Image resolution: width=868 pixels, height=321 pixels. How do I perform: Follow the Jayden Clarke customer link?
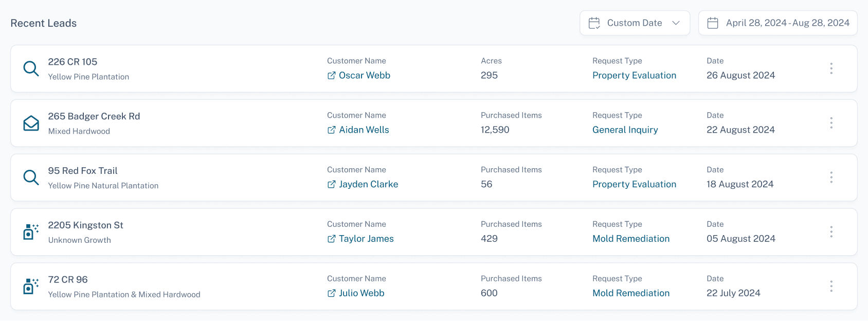pos(368,185)
